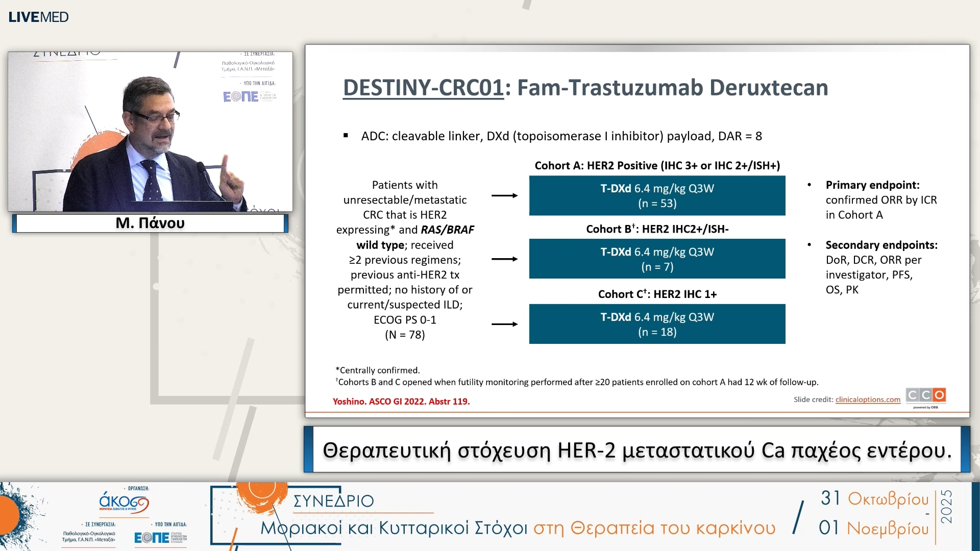Select the Cohort B T-DXd dosing box
The height and width of the screenshot is (551, 980).
point(657,259)
